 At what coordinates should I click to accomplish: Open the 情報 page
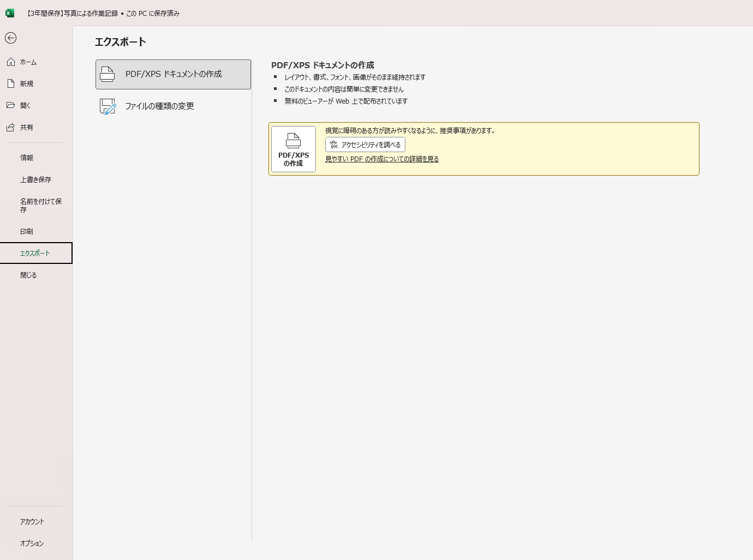click(x=27, y=158)
